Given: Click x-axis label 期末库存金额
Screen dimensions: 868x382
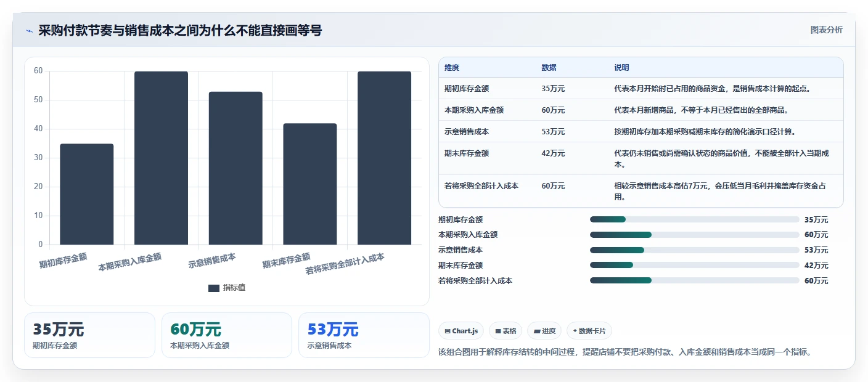Looking at the screenshot, I should point(287,260).
